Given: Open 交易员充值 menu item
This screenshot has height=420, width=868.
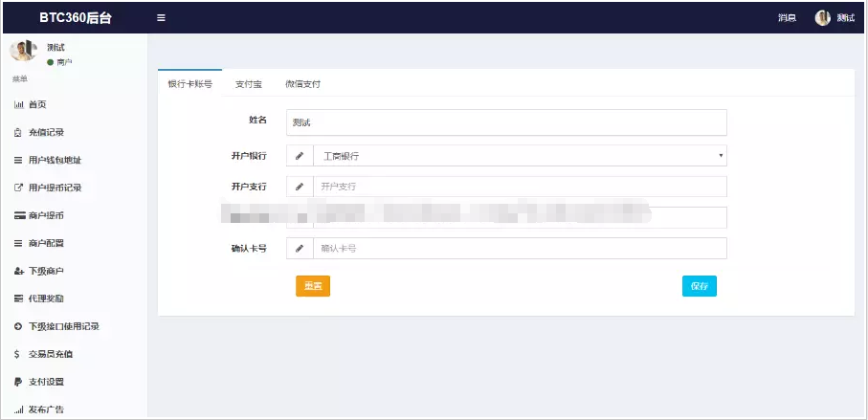Looking at the screenshot, I should click(51, 354).
